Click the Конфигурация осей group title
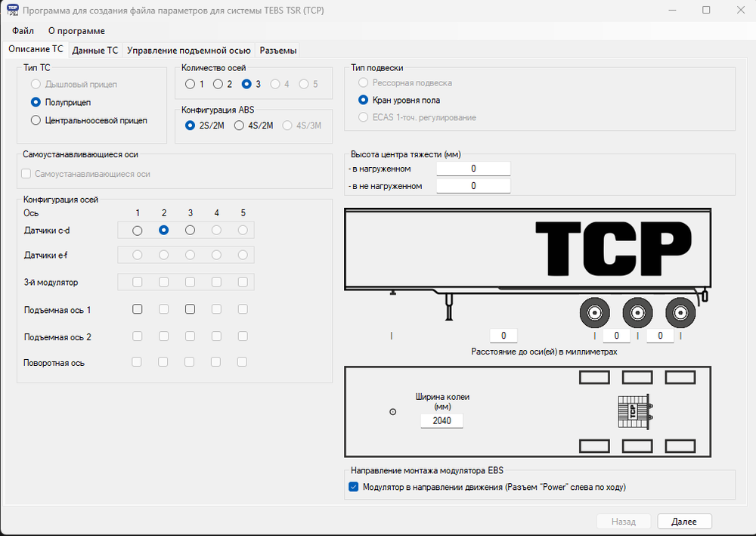 click(x=60, y=200)
